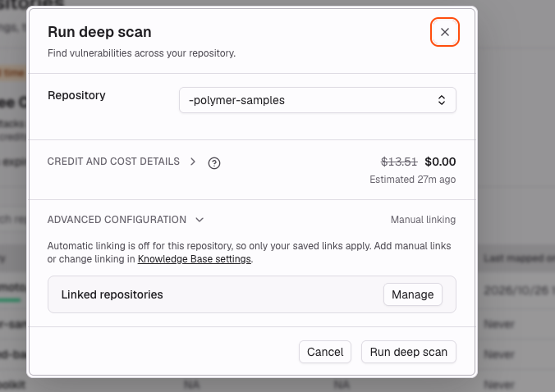
Task: Click the struck-through $13.51 price
Action: pos(399,162)
